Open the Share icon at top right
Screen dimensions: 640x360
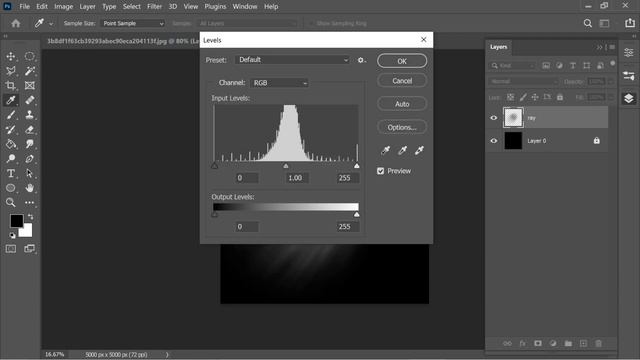click(630, 23)
